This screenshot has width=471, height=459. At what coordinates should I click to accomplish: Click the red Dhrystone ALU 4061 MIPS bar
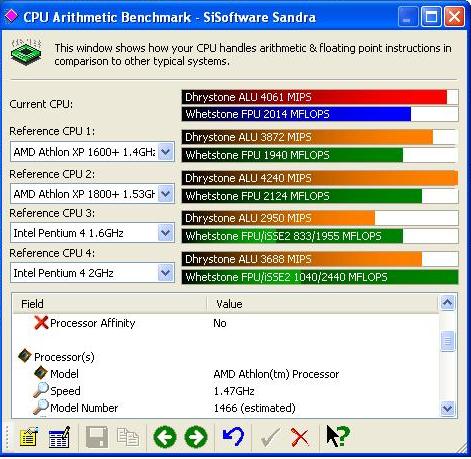[320, 97]
